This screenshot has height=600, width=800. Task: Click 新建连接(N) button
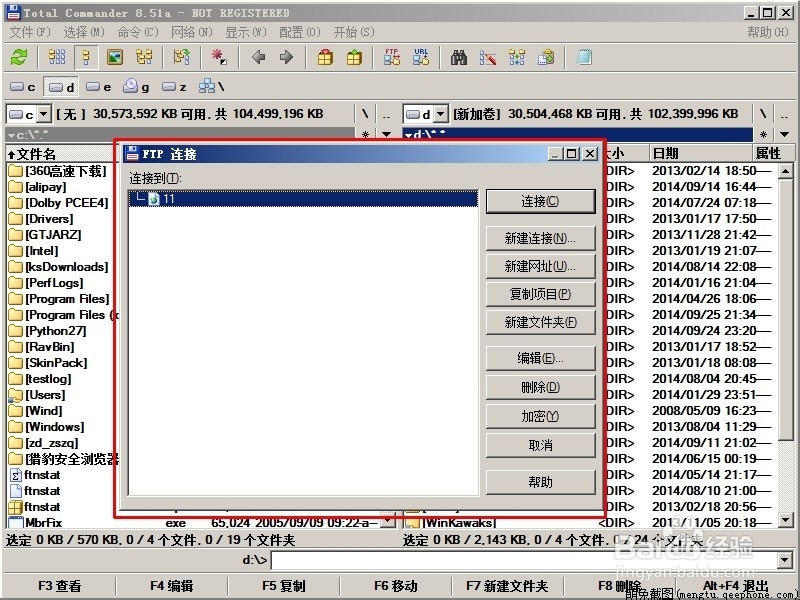click(540, 238)
